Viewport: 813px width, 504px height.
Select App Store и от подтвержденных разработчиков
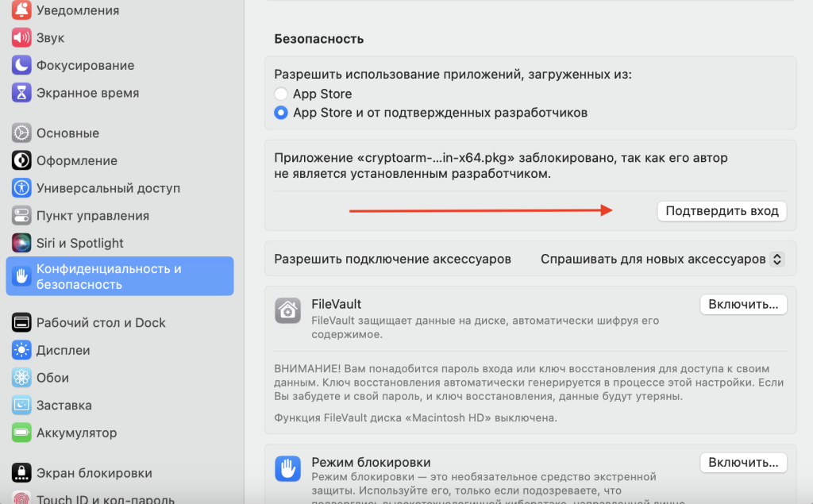(280, 113)
